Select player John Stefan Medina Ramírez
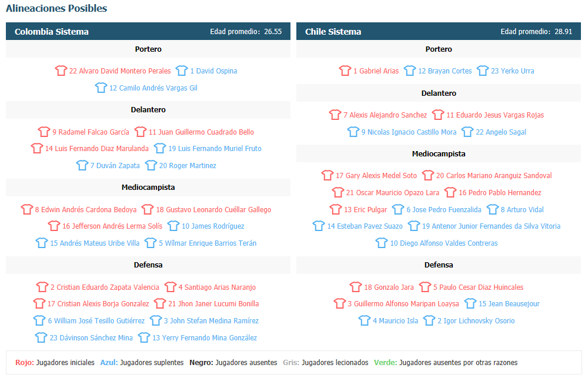The height and width of the screenshot is (378, 588). (x=211, y=320)
